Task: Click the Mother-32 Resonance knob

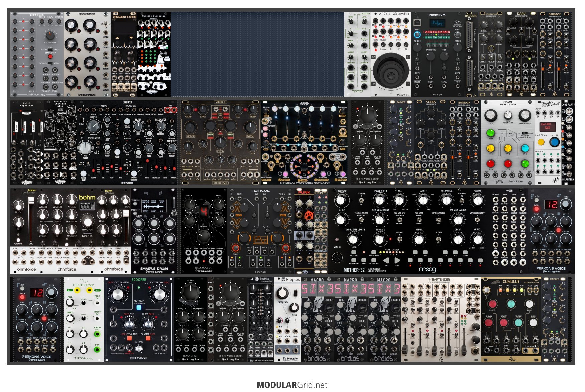Action: click(x=446, y=200)
